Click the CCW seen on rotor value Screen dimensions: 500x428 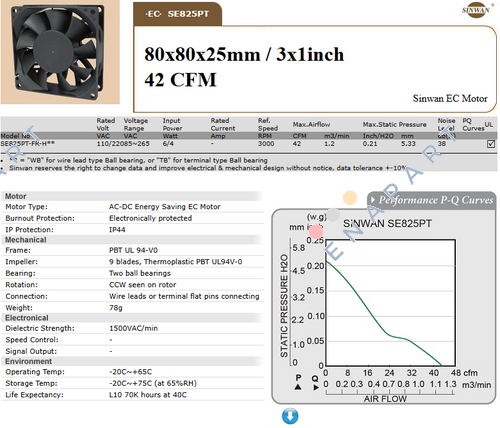click(142, 285)
